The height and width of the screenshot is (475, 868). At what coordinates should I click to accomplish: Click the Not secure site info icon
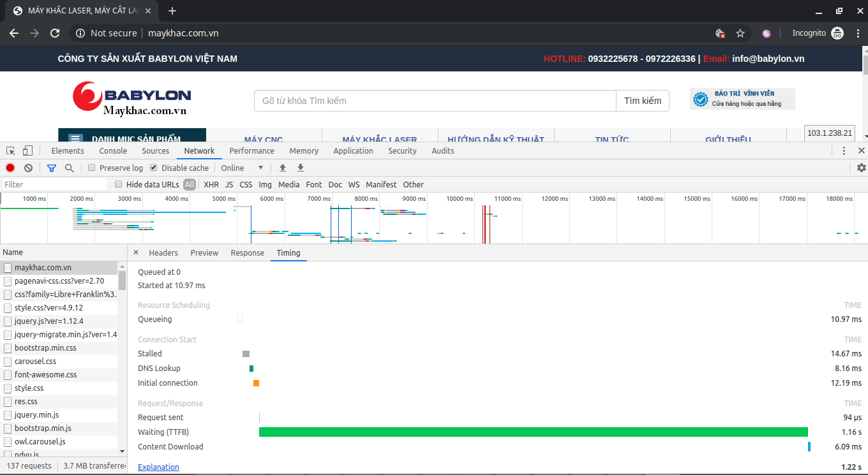click(80, 33)
